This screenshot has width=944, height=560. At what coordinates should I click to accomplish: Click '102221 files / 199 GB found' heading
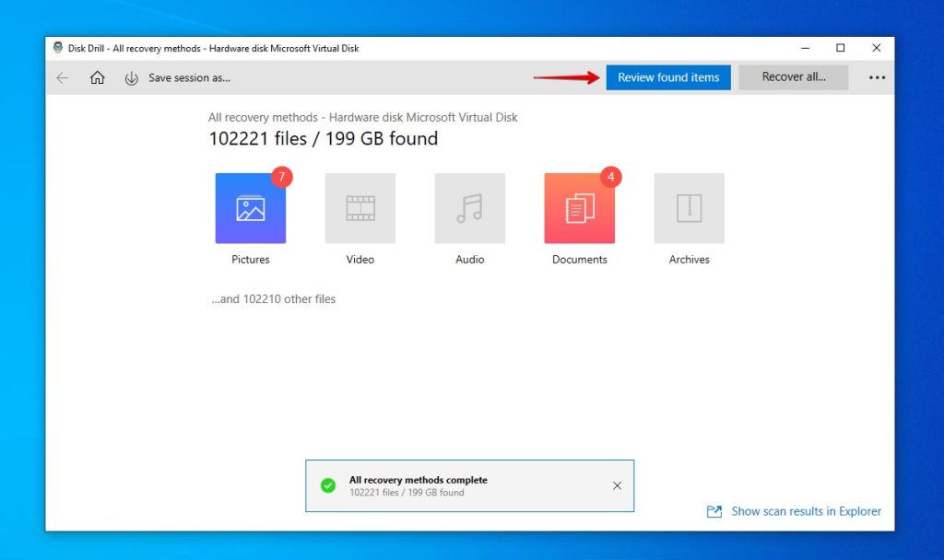324,138
